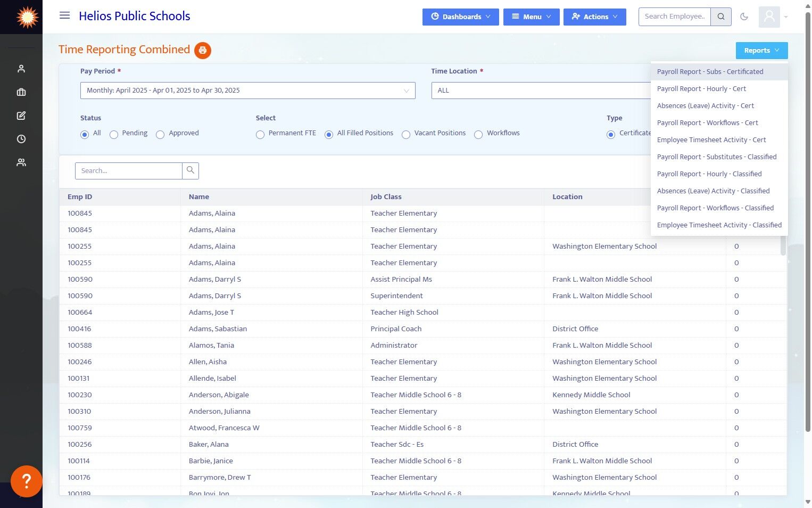Screen dimensions: 812x508
Task: Select the Workflows radio button
Action: click(x=478, y=135)
